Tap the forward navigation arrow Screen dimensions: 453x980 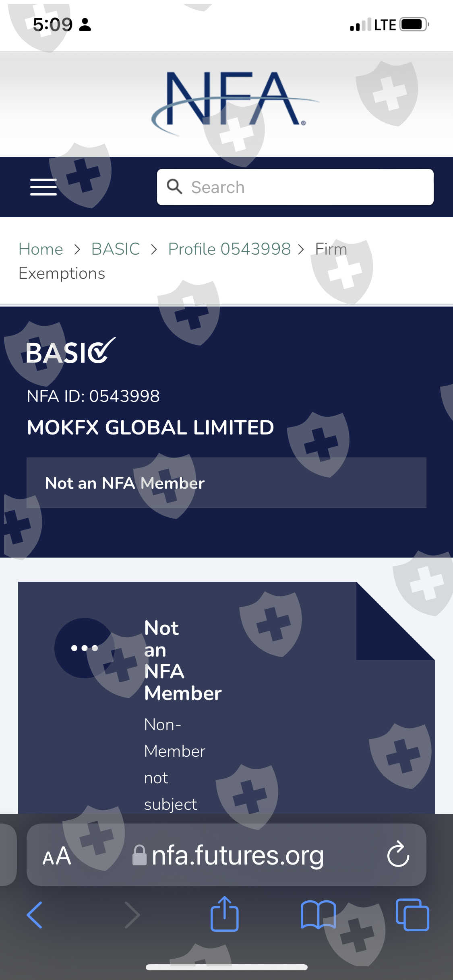132,914
